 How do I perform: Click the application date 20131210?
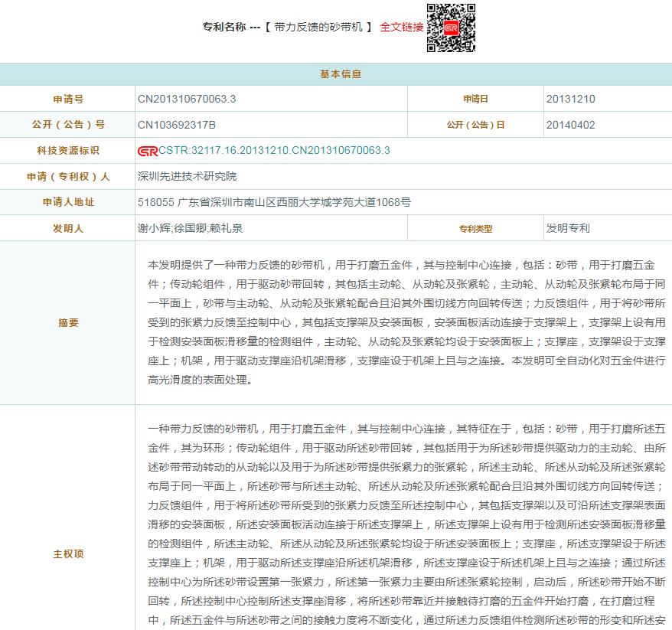click(x=570, y=99)
